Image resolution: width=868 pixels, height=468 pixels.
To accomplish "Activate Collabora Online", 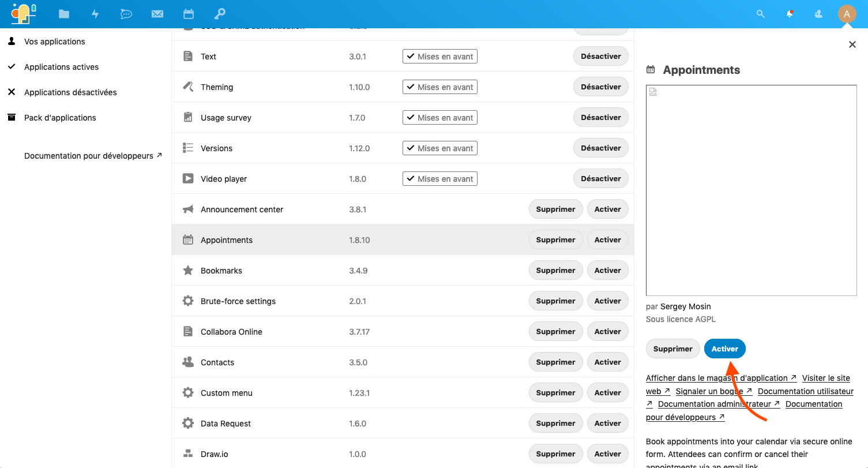I will pyautogui.click(x=608, y=331).
